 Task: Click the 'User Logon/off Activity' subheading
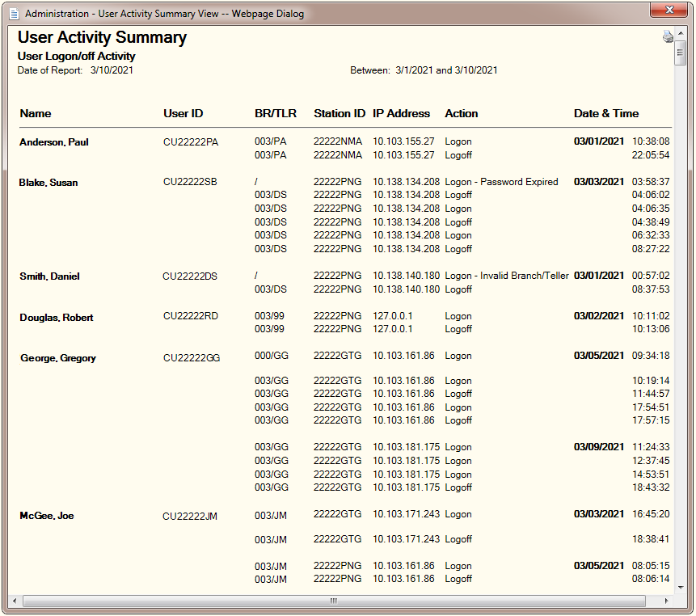76,57
